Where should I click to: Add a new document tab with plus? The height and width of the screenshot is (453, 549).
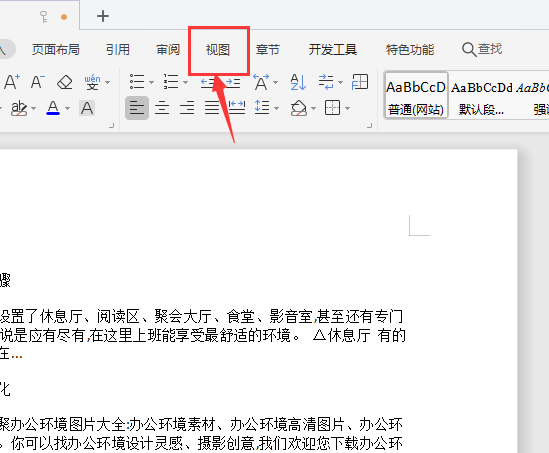click(x=103, y=16)
